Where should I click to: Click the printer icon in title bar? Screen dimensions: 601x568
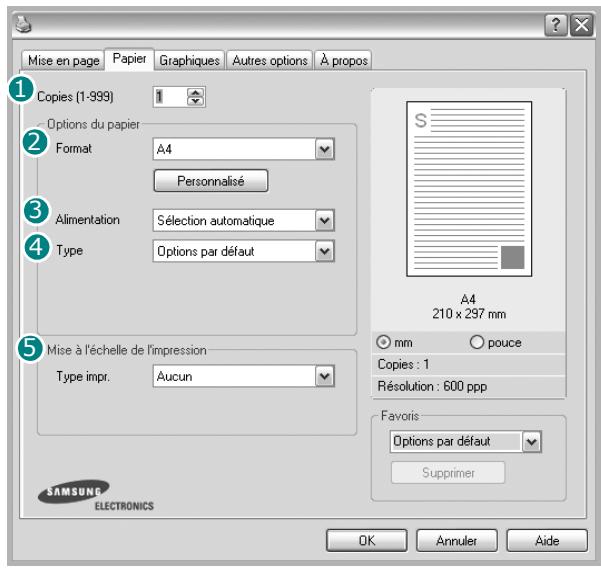[x=23, y=25]
